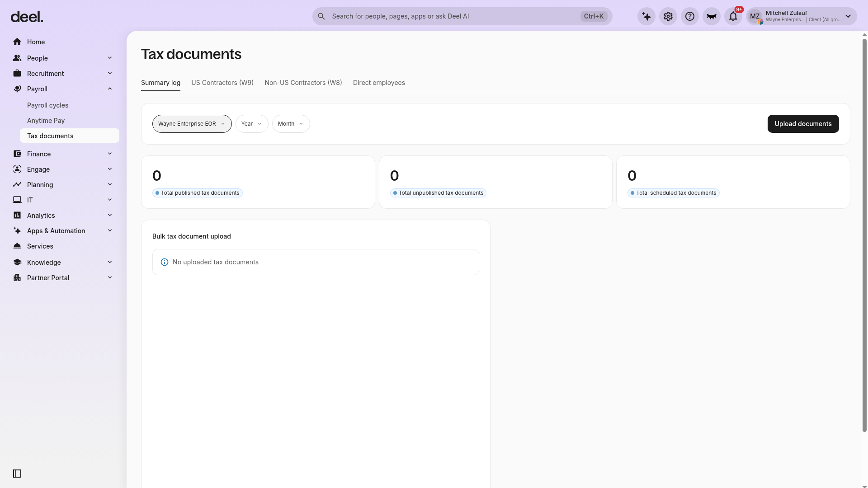Expand the Apps & Automation chevron
Viewport: 868px width, 488px height.
point(110,230)
